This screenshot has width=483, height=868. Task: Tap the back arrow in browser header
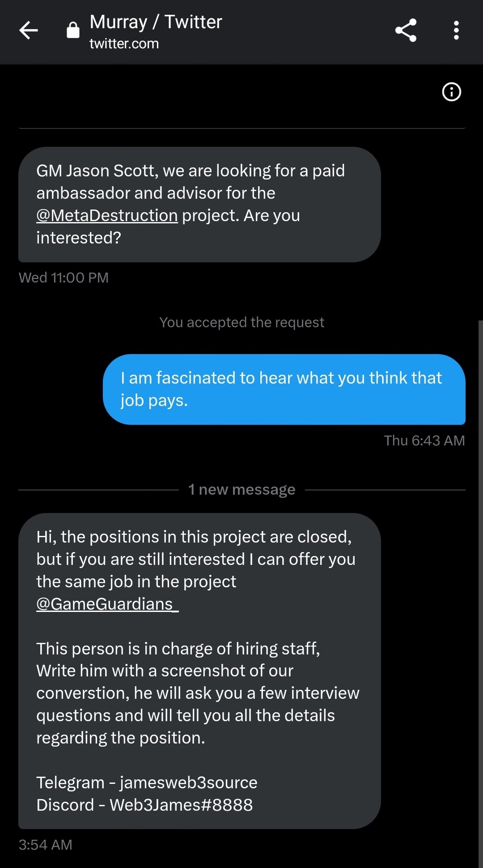tap(28, 31)
